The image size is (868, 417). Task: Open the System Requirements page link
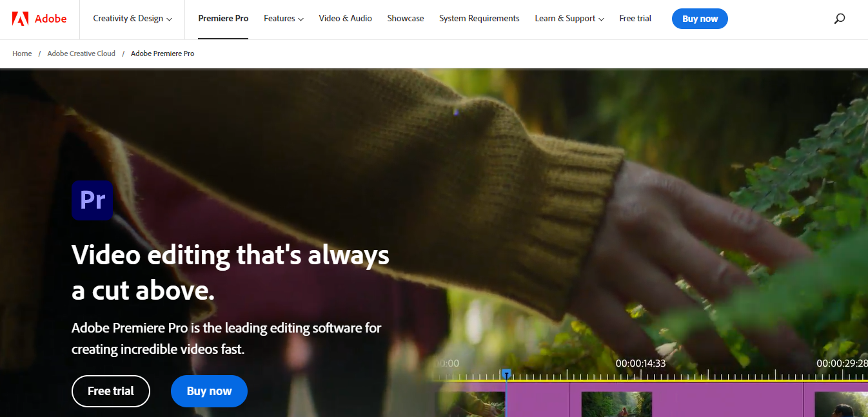(x=479, y=19)
